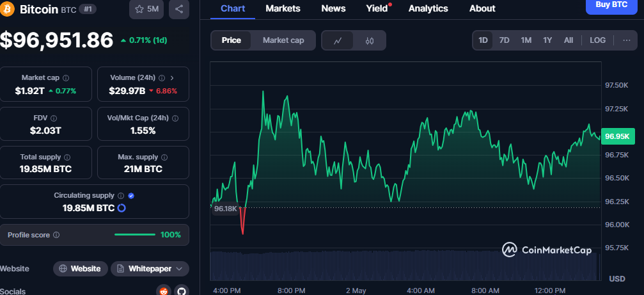Image resolution: width=644 pixels, height=295 pixels.
Task: Toggle the chart to Market cap view
Action: coord(283,40)
